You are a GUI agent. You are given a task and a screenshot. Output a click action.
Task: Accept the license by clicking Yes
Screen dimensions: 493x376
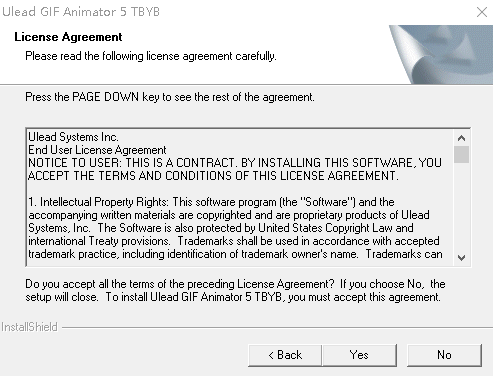click(x=360, y=355)
